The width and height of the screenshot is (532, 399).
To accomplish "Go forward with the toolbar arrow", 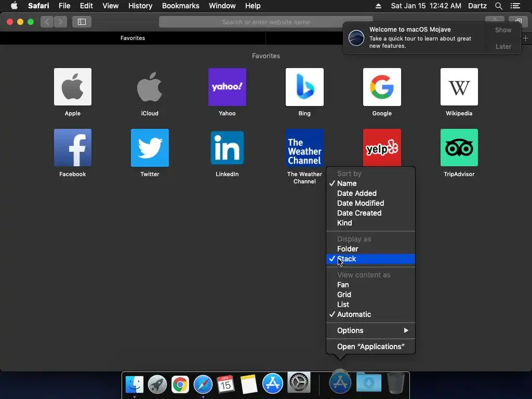I will click(x=60, y=22).
